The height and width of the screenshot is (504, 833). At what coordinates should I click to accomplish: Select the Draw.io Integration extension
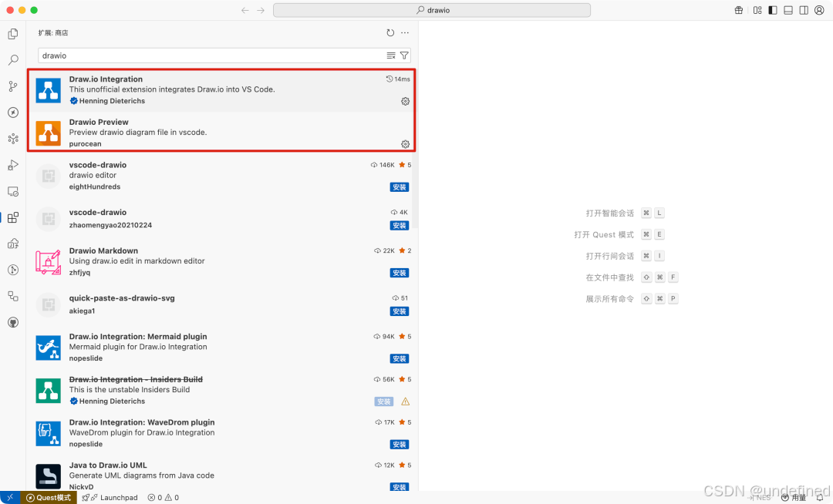[221, 90]
